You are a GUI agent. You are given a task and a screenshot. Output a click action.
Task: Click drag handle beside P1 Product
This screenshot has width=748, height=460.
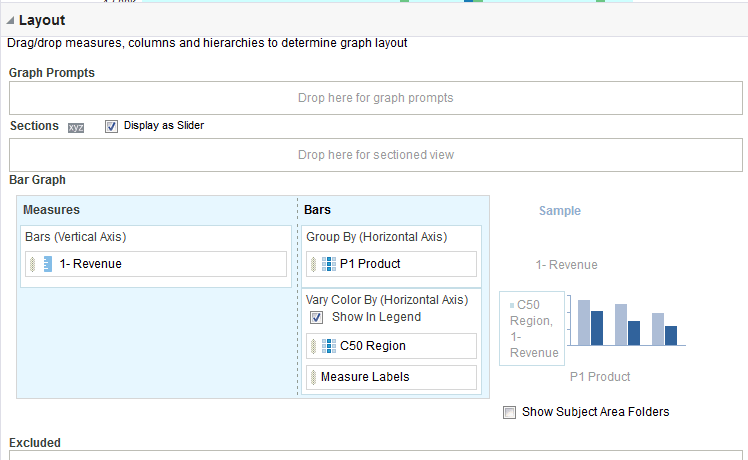click(x=314, y=264)
